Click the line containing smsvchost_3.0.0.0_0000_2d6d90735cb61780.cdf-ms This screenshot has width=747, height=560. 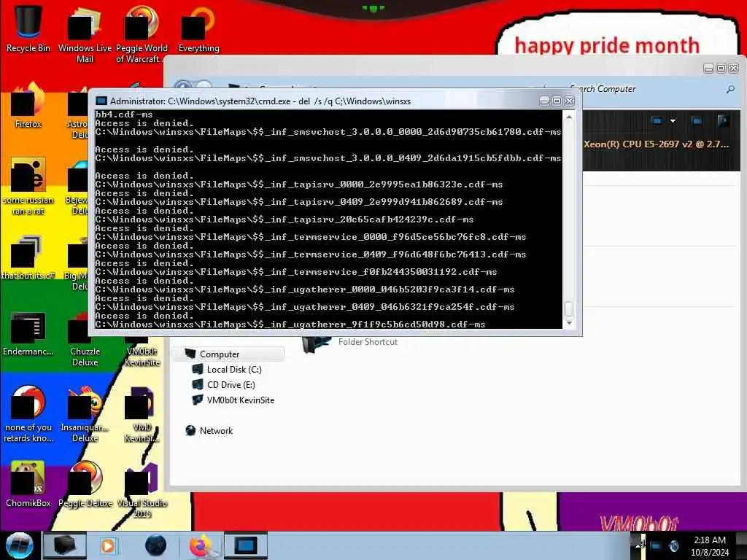328,132
